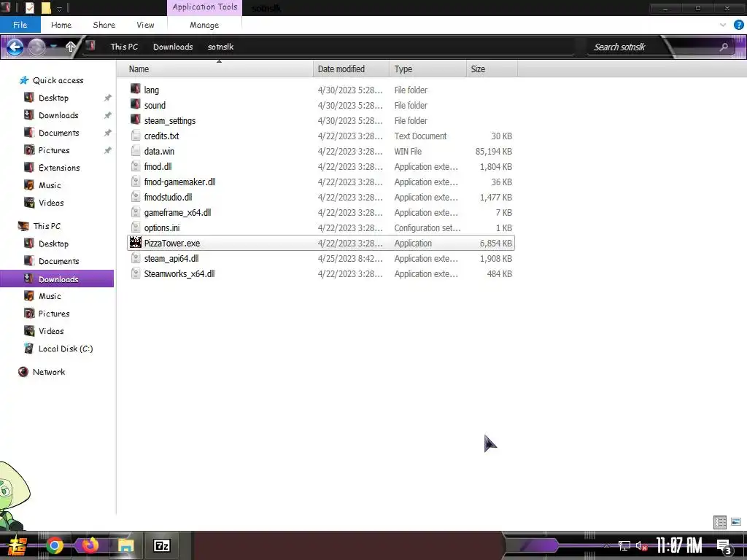This screenshot has width=747, height=560.
Task: Open Music under This PC
Action: [50, 296]
